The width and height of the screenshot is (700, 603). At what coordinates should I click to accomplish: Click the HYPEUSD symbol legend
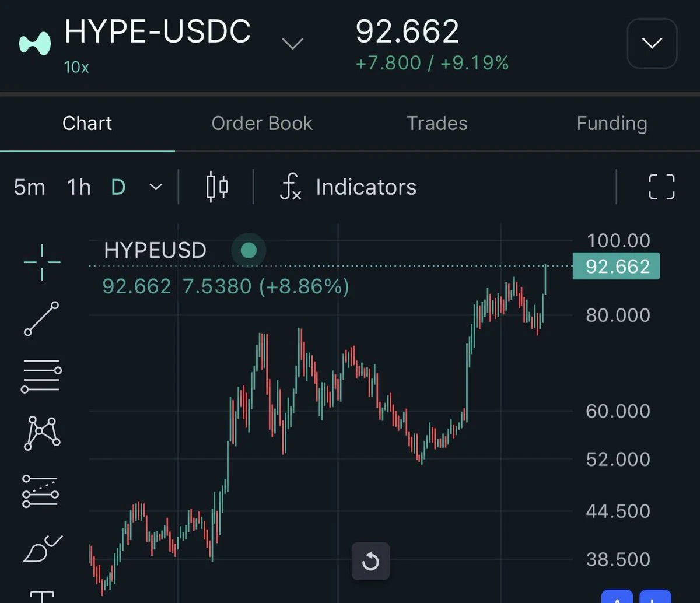(155, 250)
